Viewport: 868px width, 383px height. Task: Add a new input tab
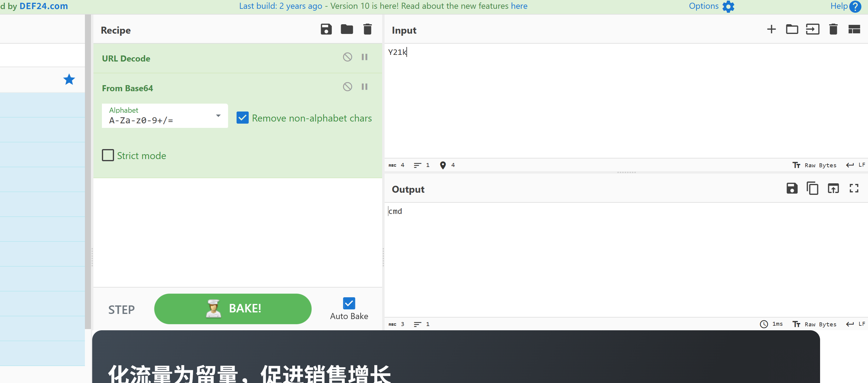tap(771, 29)
